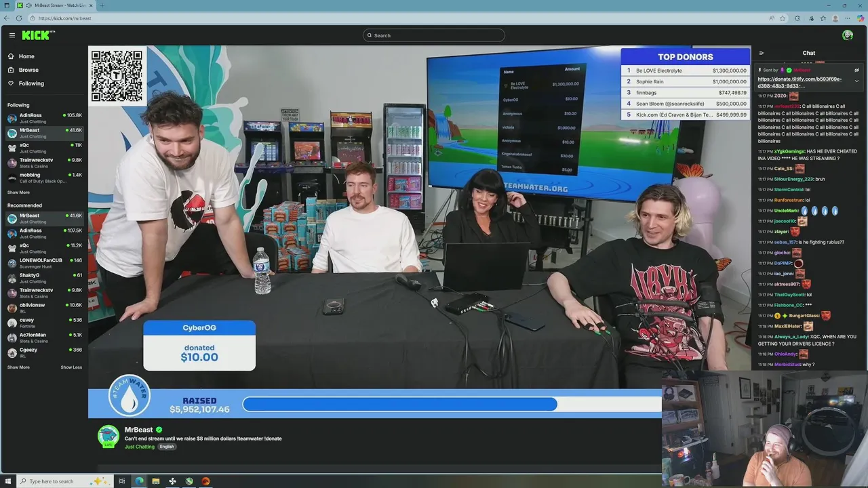Click chat username MorbidStud
The width and height of the screenshot is (868, 488).
coord(788,365)
